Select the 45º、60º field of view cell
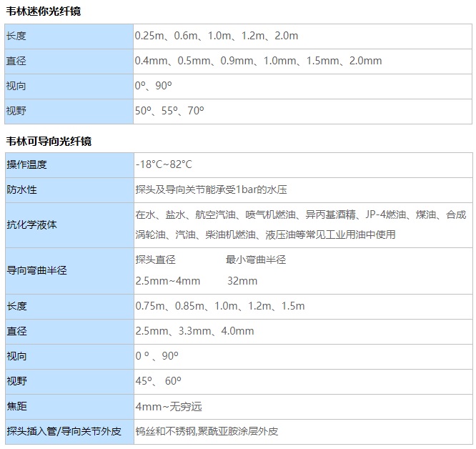476x449 pixels. click(159, 381)
